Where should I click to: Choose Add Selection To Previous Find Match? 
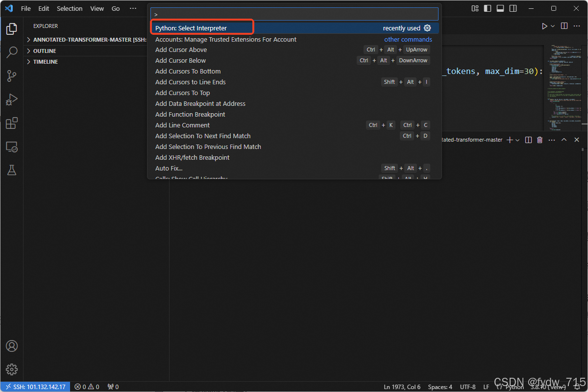[294, 147]
